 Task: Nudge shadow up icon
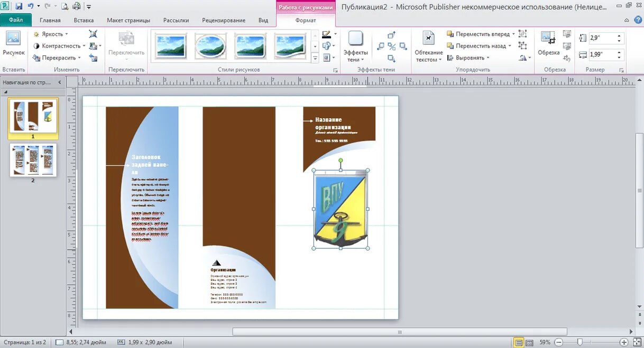coord(392,35)
